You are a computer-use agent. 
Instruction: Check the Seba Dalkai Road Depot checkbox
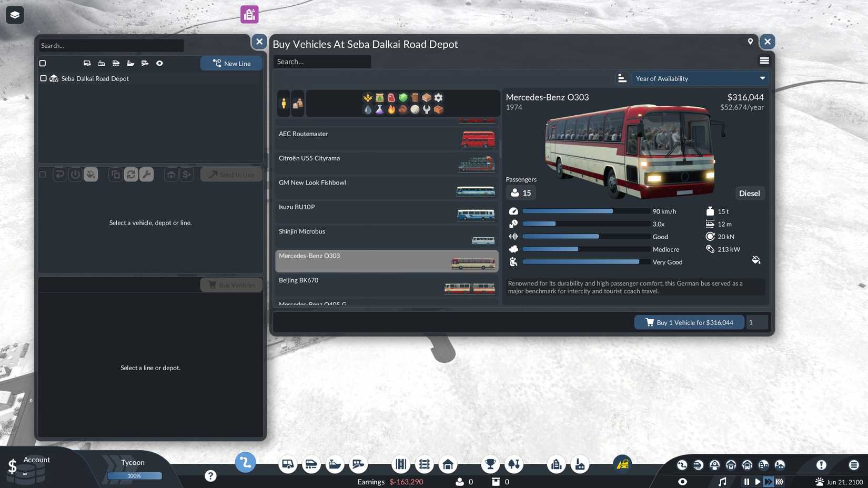pyautogui.click(x=43, y=78)
